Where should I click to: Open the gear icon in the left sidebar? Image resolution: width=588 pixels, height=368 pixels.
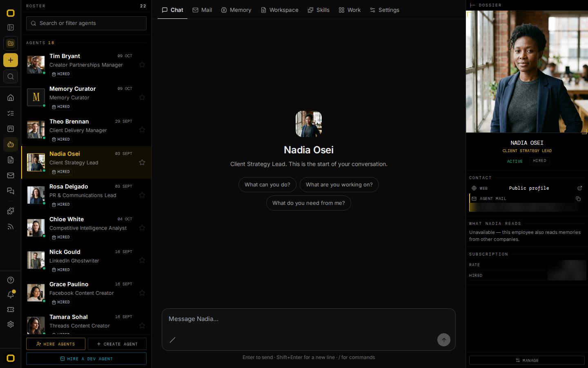coord(11,324)
